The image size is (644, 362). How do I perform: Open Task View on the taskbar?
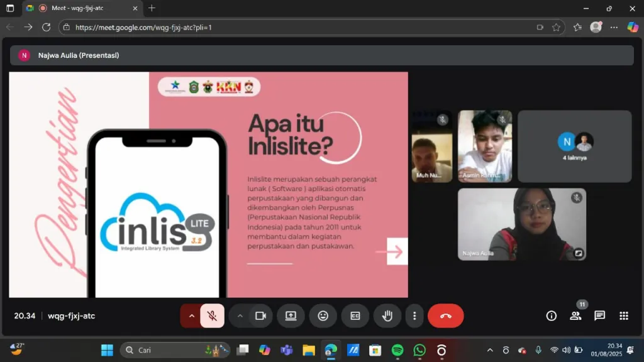[x=243, y=350]
